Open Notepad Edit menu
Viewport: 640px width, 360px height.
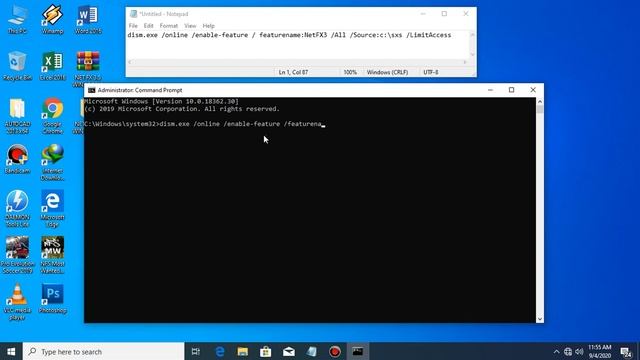click(148, 26)
